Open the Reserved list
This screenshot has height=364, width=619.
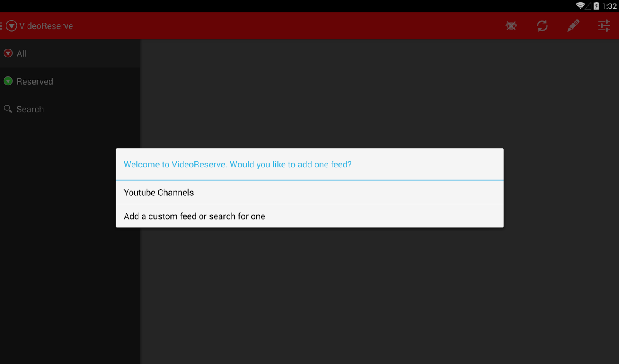point(70,81)
